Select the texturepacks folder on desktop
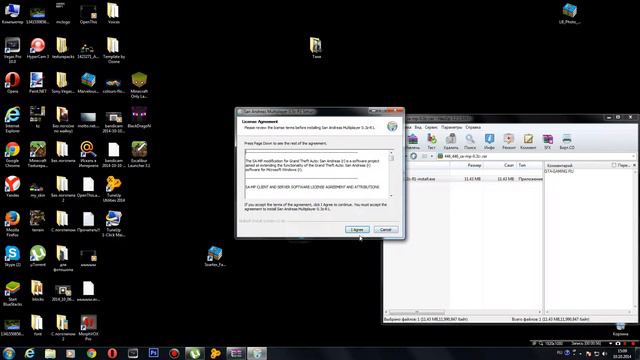Screen dimensions: 640x360 click(x=63, y=48)
